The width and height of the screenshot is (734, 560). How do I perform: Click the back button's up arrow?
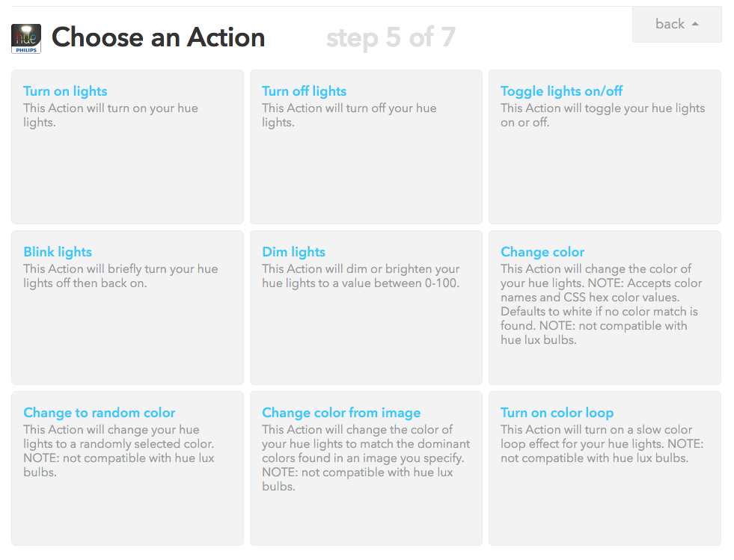695,24
